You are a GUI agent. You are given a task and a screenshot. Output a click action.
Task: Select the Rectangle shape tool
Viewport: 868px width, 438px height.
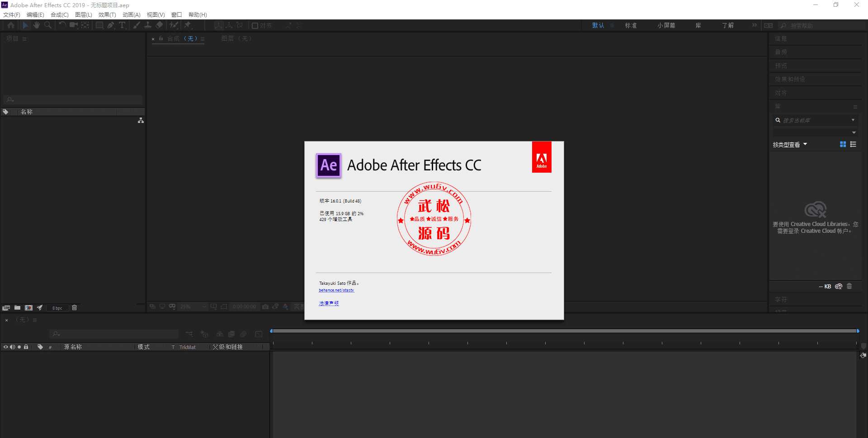tap(99, 25)
